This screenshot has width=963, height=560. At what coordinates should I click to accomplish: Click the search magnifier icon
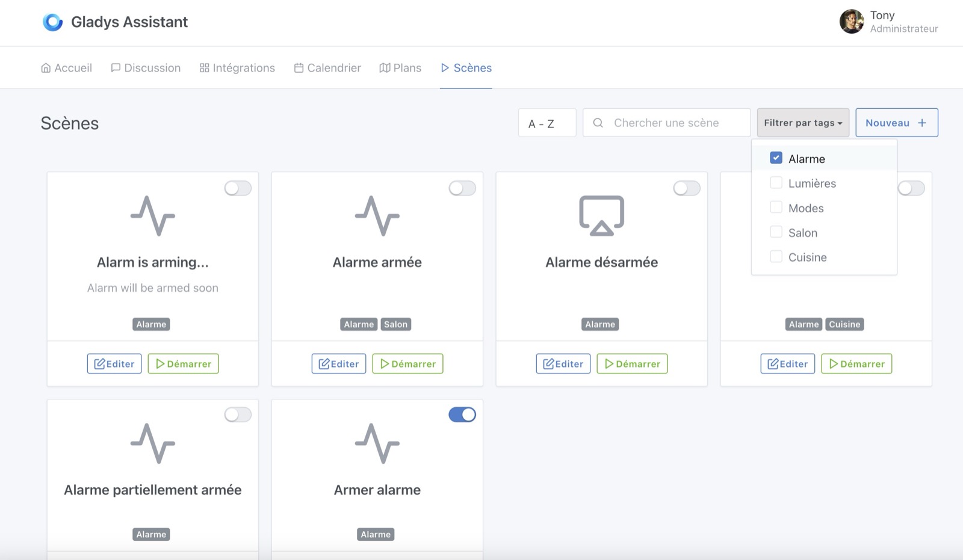click(x=598, y=123)
